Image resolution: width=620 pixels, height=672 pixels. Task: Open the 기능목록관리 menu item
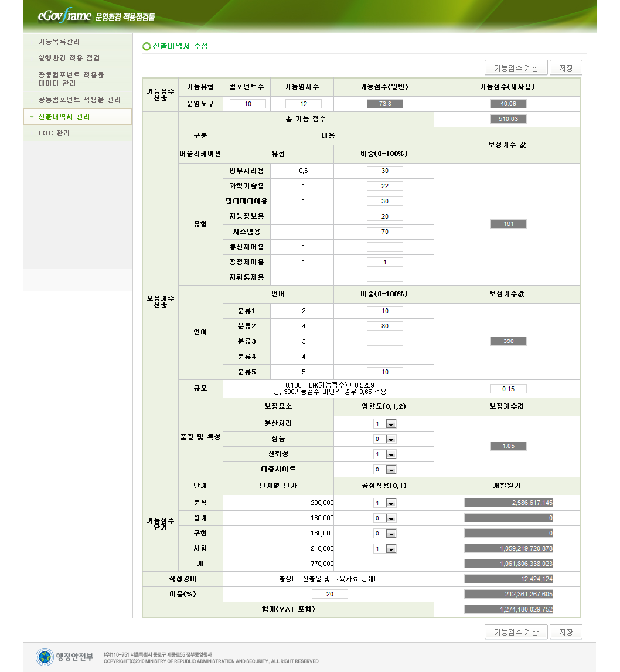(x=59, y=42)
